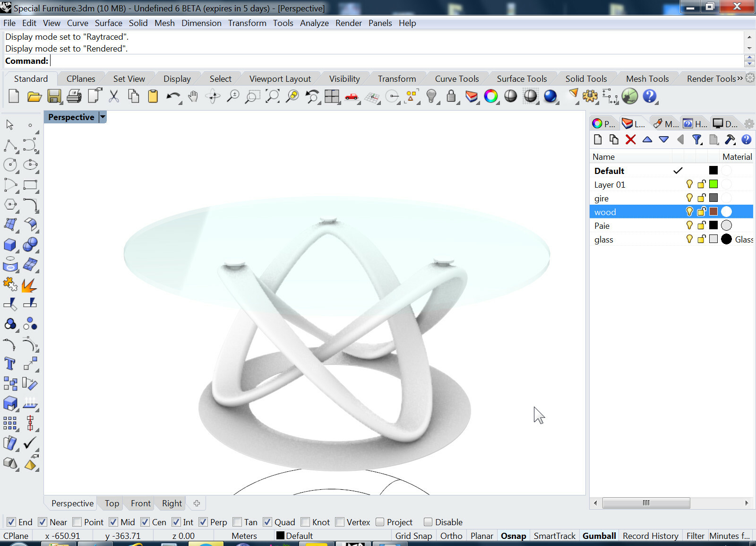This screenshot has height=546, width=756.
Task: Enable the Knot osnap checkbox
Action: [x=305, y=522]
